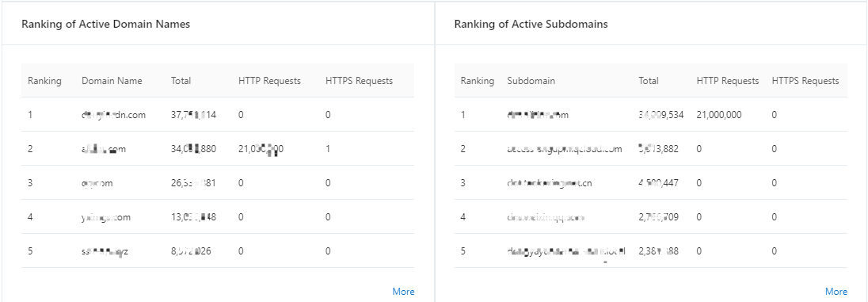868x302 pixels.
Task: Click Domain Name column header
Action: pos(112,81)
